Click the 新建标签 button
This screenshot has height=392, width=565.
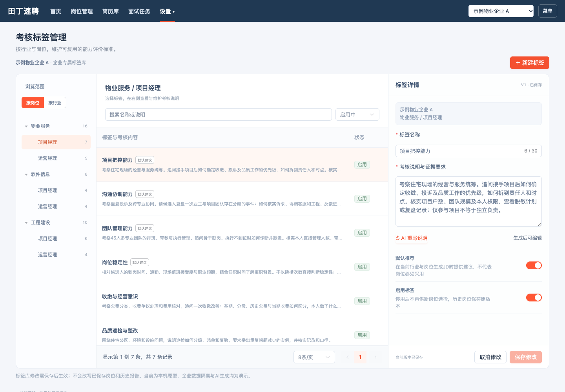[x=530, y=63]
